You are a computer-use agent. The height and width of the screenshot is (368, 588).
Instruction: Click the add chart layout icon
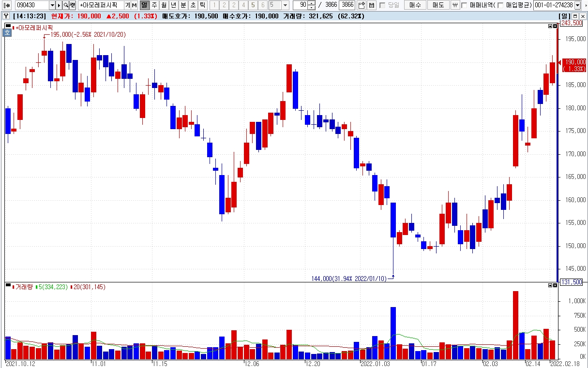(x=362, y=5)
